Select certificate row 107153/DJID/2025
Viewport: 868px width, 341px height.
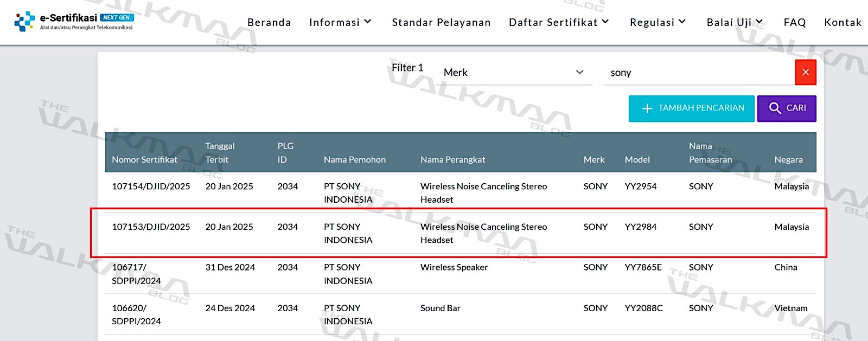(x=461, y=233)
